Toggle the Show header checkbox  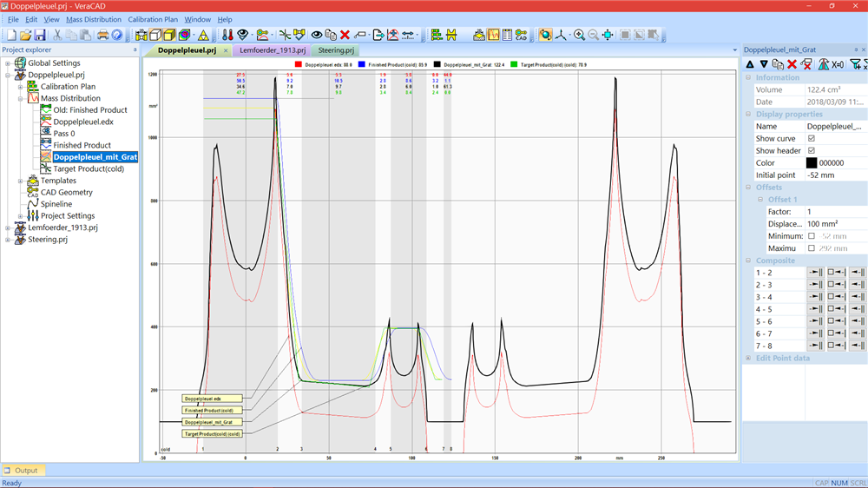[x=812, y=151]
